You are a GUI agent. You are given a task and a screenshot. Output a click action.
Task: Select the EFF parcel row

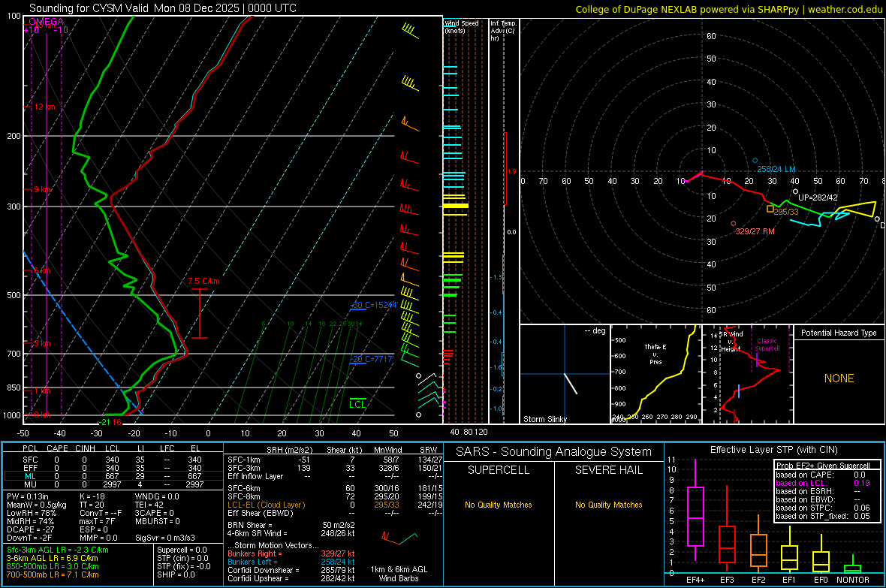[x=113, y=468]
